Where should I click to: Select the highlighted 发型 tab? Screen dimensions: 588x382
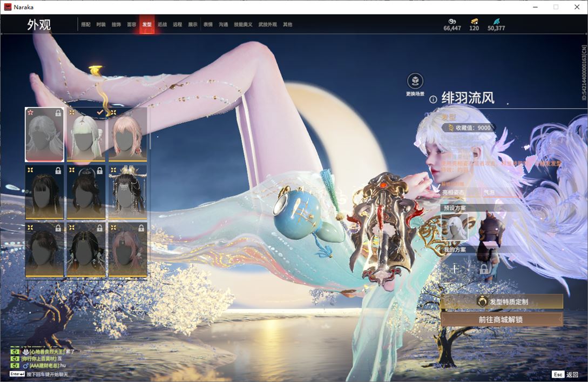point(147,24)
